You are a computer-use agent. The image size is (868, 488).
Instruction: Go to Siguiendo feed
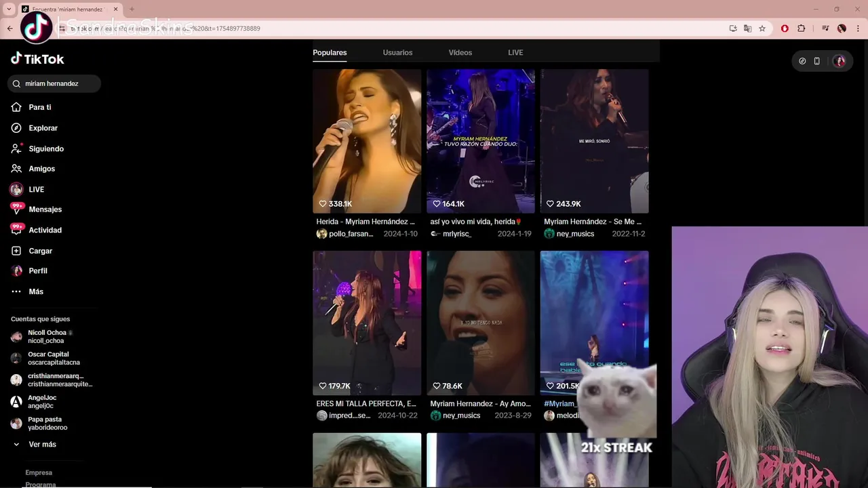click(x=37, y=148)
